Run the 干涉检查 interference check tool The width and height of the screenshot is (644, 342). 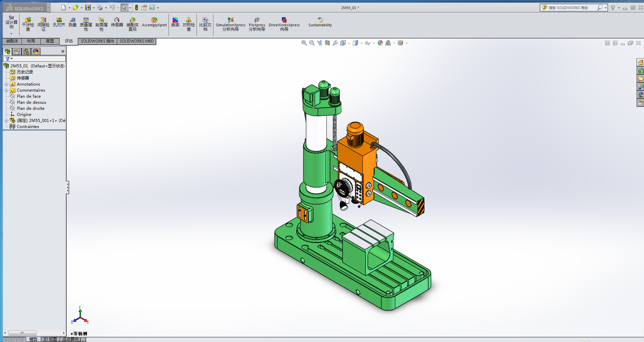tap(28, 24)
